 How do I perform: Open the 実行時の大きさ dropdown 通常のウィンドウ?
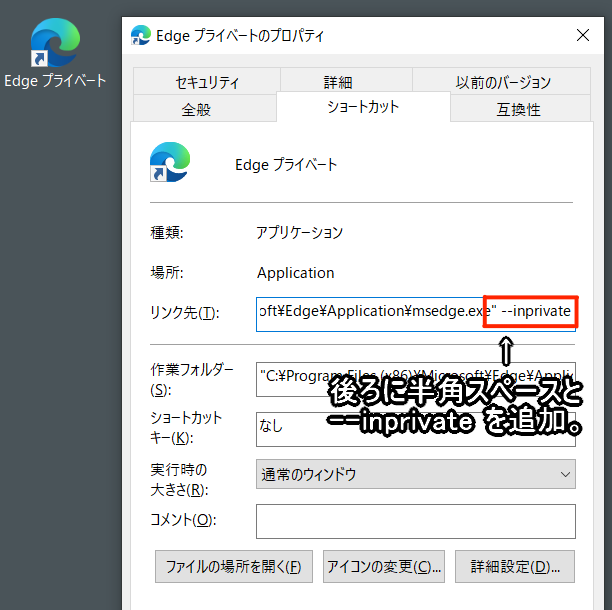pyautogui.click(x=416, y=474)
